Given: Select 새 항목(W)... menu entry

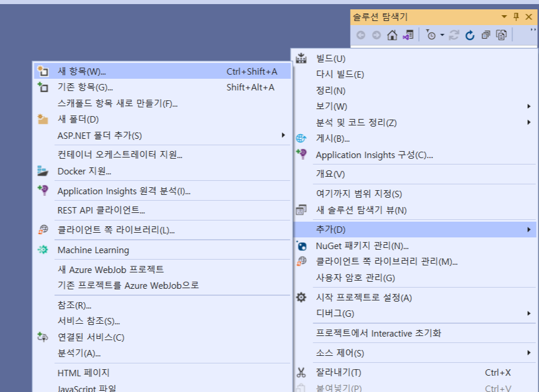Looking at the screenshot, I should pos(162,71).
